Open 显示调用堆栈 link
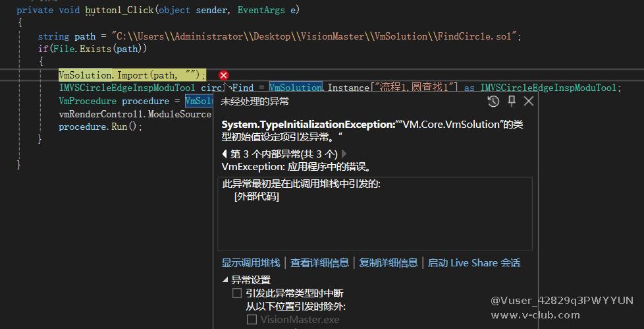The height and width of the screenshot is (329, 644). pyautogui.click(x=251, y=263)
